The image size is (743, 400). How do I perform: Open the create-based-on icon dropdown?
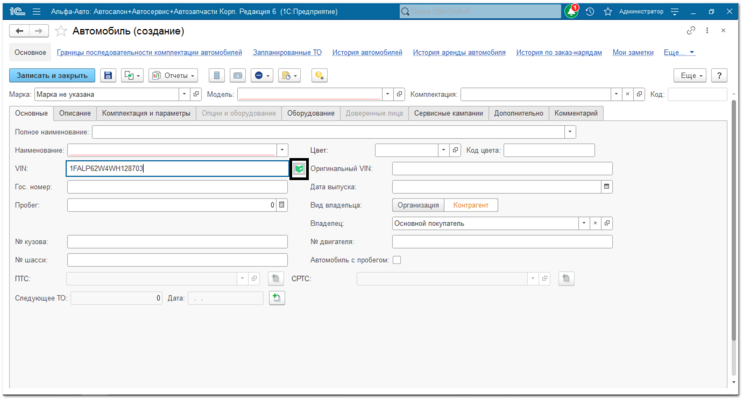click(x=131, y=75)
